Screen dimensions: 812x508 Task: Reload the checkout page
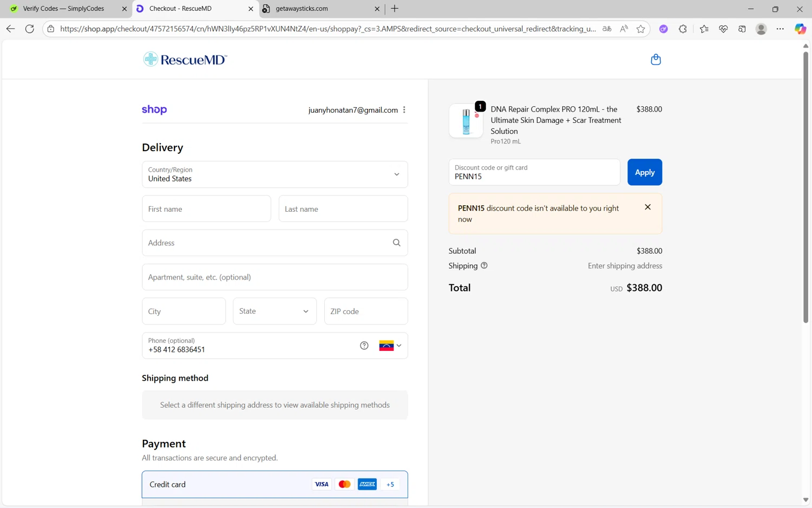tap(30, 29)
